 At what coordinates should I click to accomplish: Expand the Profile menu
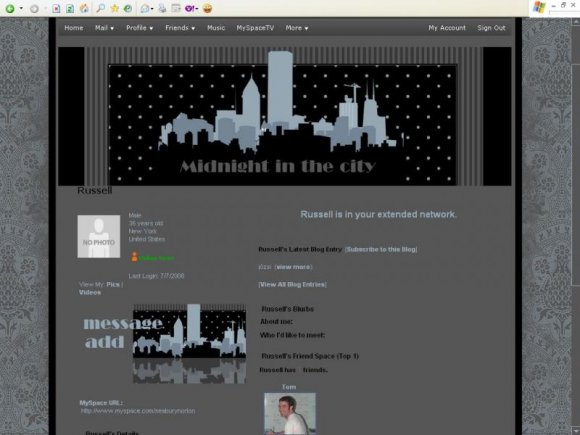coord(139,28)
